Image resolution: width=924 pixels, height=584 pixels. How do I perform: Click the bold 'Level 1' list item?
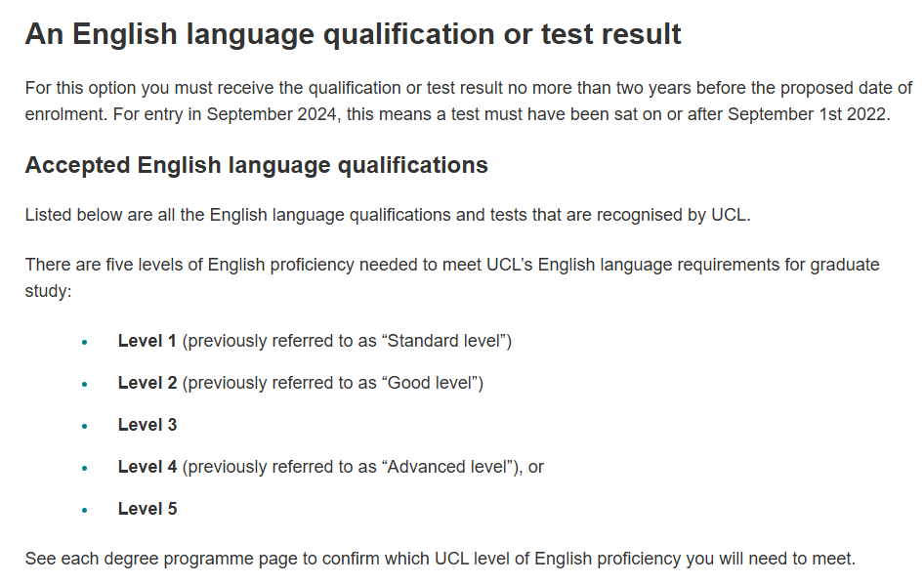[x=147, y=341]
